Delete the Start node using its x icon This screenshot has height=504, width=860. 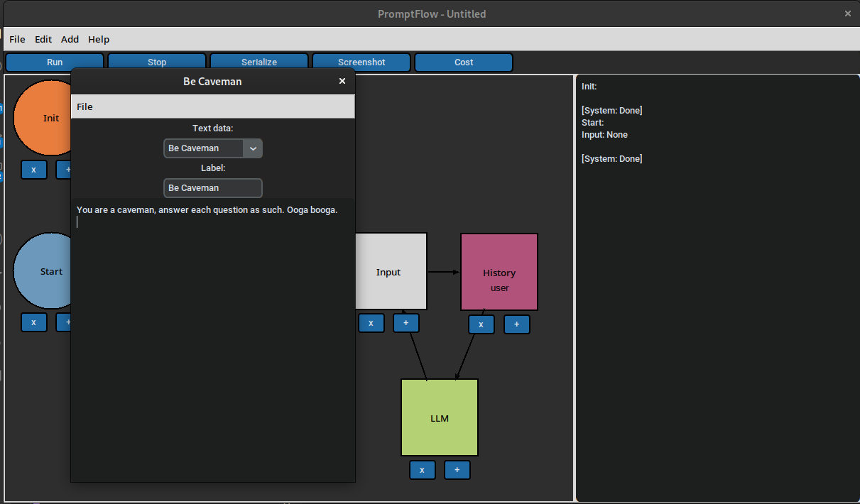[33, 322]
